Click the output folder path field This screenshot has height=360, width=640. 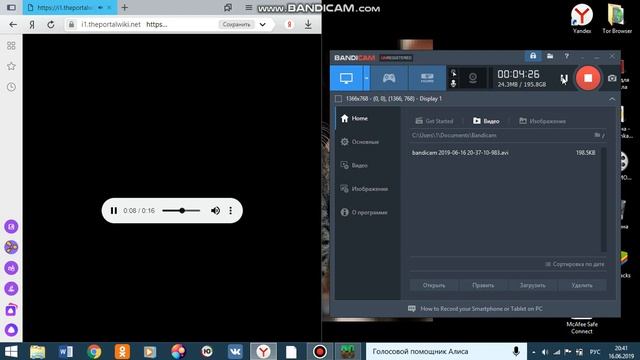point(501,135)
